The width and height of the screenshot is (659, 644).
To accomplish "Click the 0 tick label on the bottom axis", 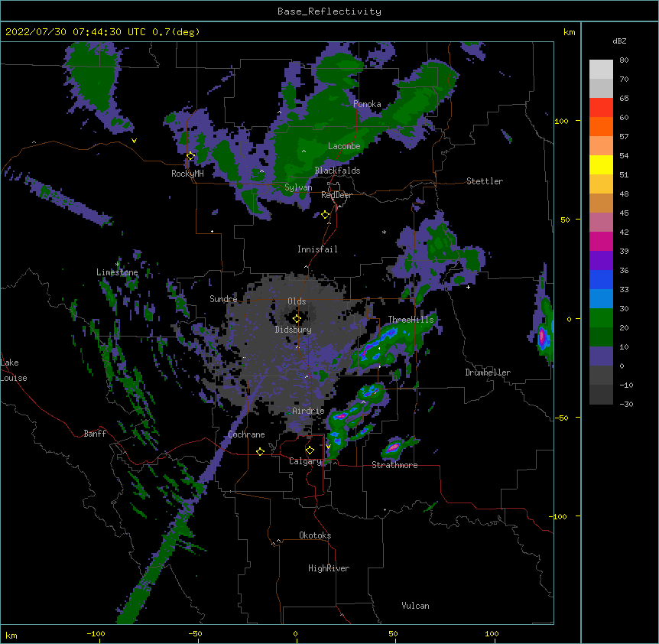I will [295, 634].
